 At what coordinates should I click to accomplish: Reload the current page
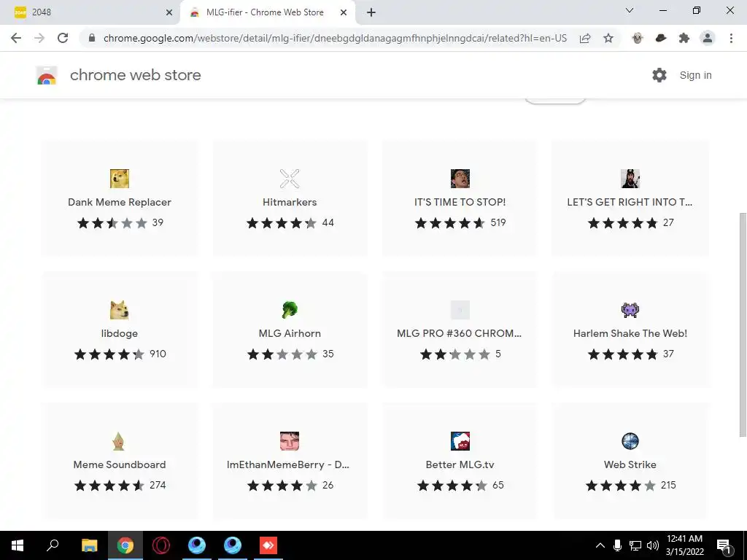pyautogui.click(x=63, y=38)
